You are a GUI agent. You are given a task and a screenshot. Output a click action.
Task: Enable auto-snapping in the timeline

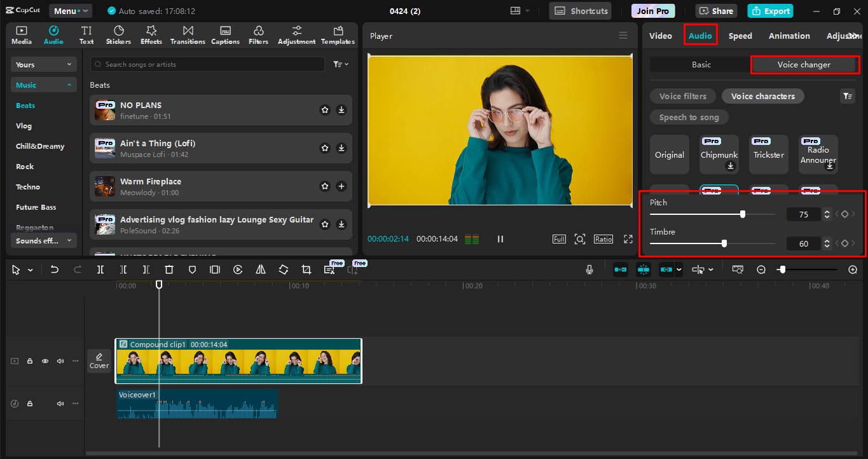tap(644, 270)
